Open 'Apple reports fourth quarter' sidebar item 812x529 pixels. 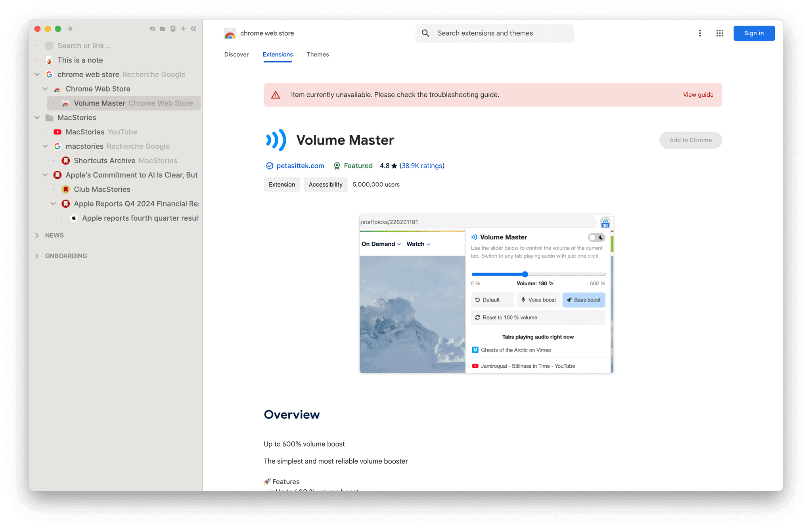pos(140,218)
